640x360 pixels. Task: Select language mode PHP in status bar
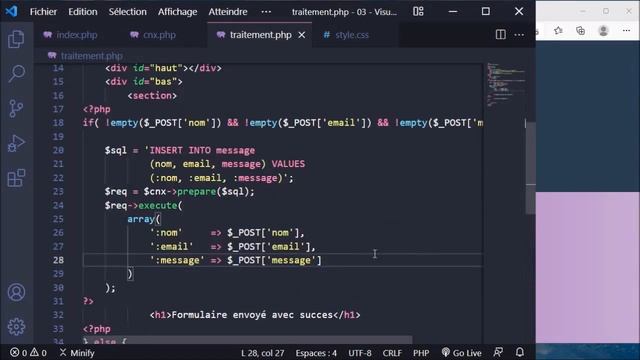(x=421, y=353)
